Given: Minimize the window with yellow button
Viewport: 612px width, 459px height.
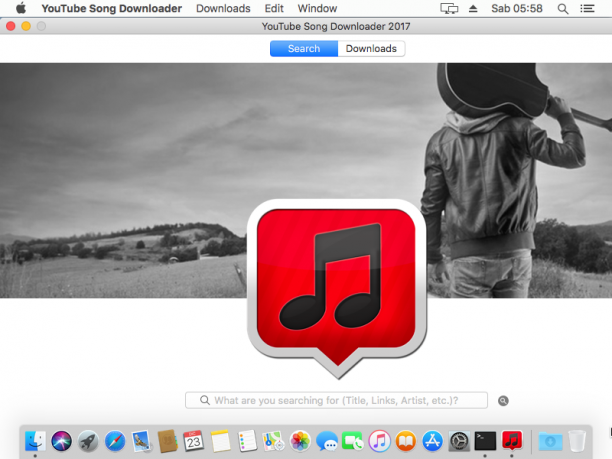Looking at the screenshot, I should (26, 26).
